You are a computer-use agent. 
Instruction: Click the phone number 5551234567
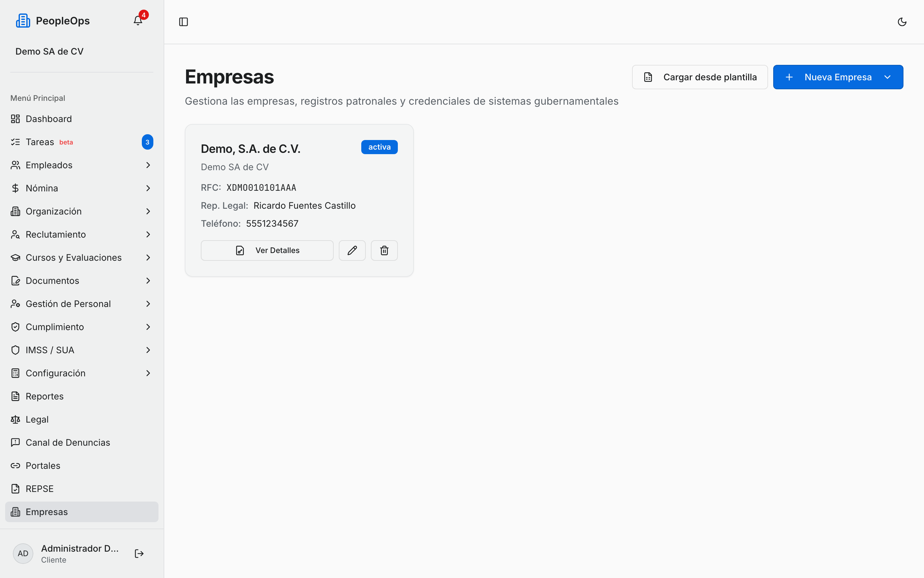coord(272,223)
